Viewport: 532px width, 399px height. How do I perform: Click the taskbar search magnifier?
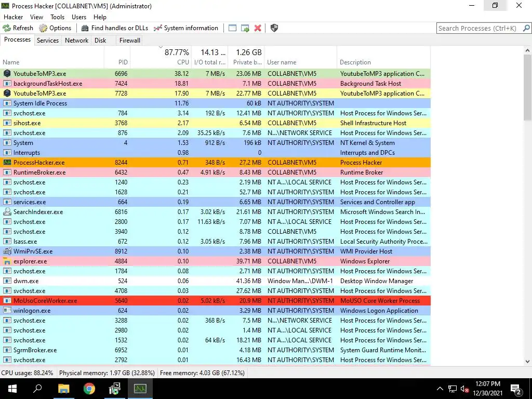(x=37, y=389)
